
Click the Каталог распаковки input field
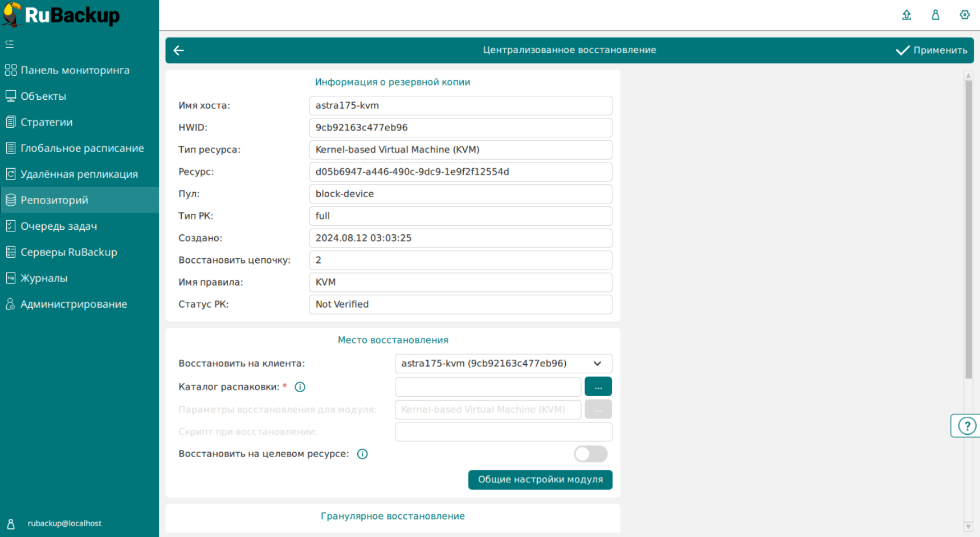[488, 387]
